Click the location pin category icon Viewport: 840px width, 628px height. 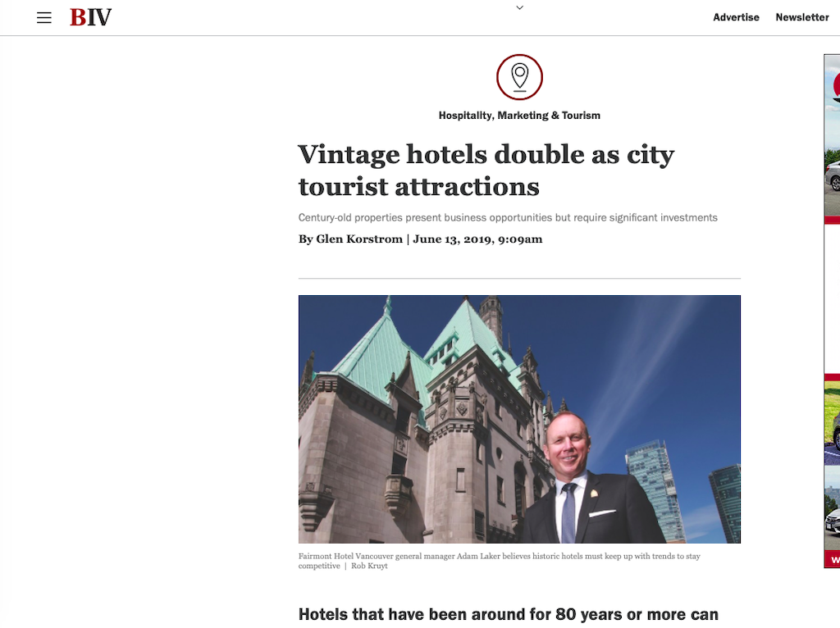click(x=519, y=77)
